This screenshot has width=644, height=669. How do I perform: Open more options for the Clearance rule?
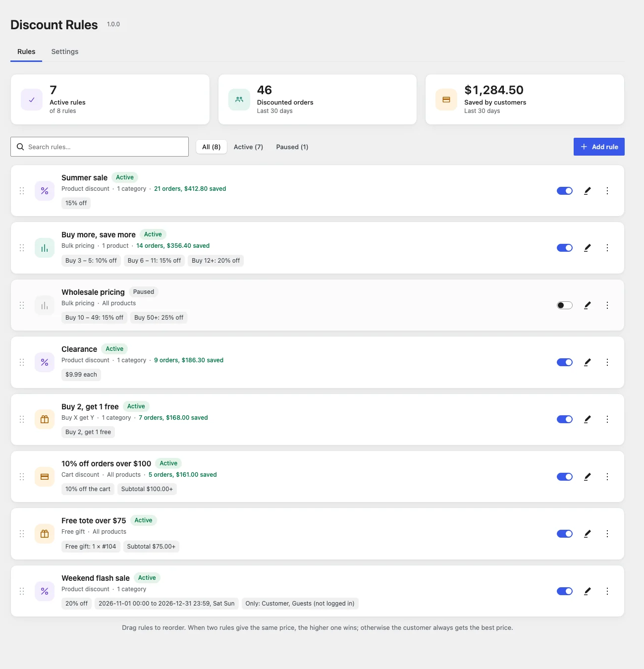(607, 362)
